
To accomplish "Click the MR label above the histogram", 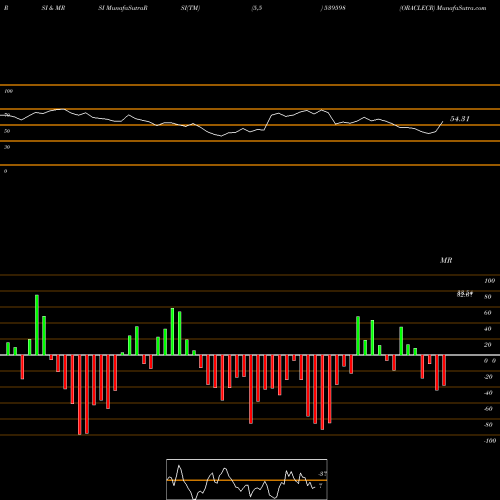I will click(446, 260).
